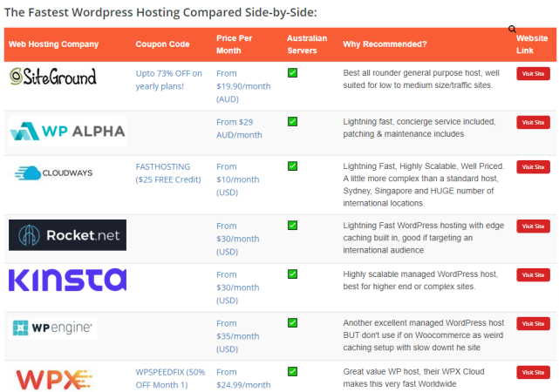Click 'From $10/month (USD)' price link
This screenshot has height=392, width=559.
click(237, 179)
